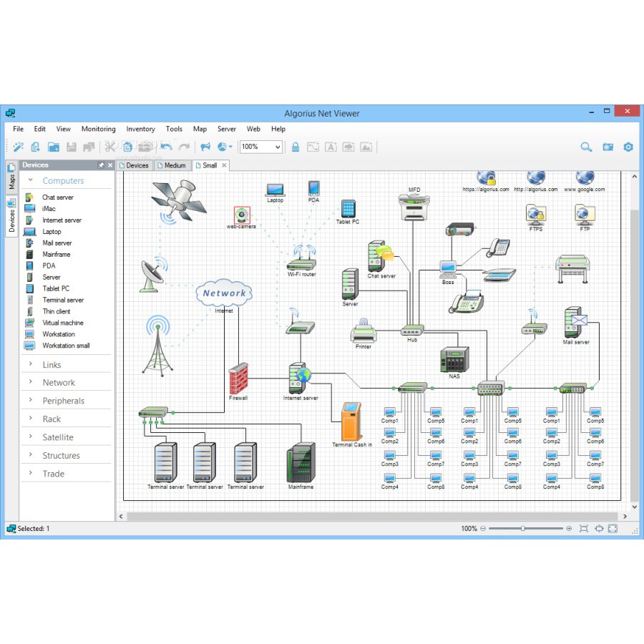Click the magic wand wizard toolbar icon

[x=18, y=147]
